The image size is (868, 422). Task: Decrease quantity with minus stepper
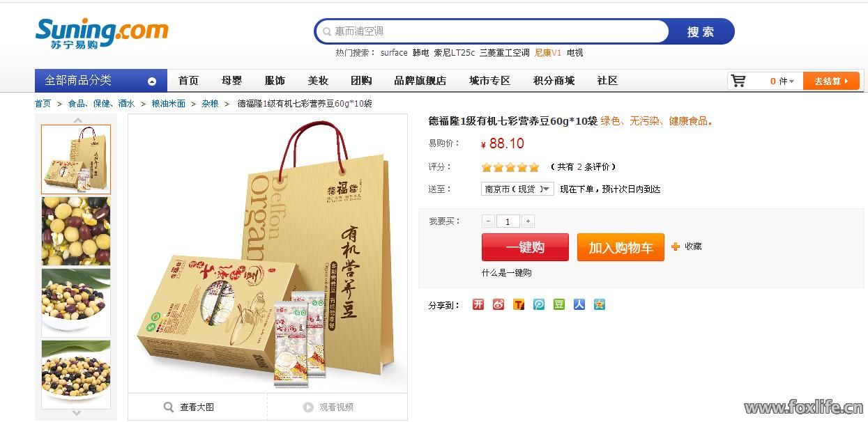click(488, 221)
